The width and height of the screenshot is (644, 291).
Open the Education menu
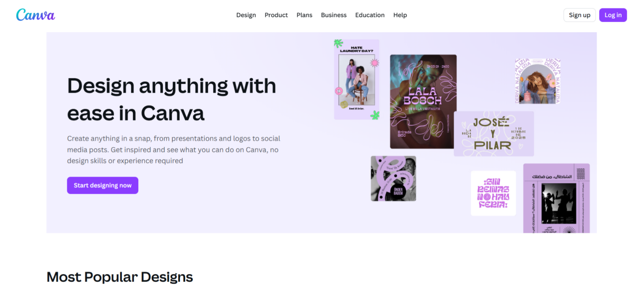pyautogui.click(x=369, y=15)
